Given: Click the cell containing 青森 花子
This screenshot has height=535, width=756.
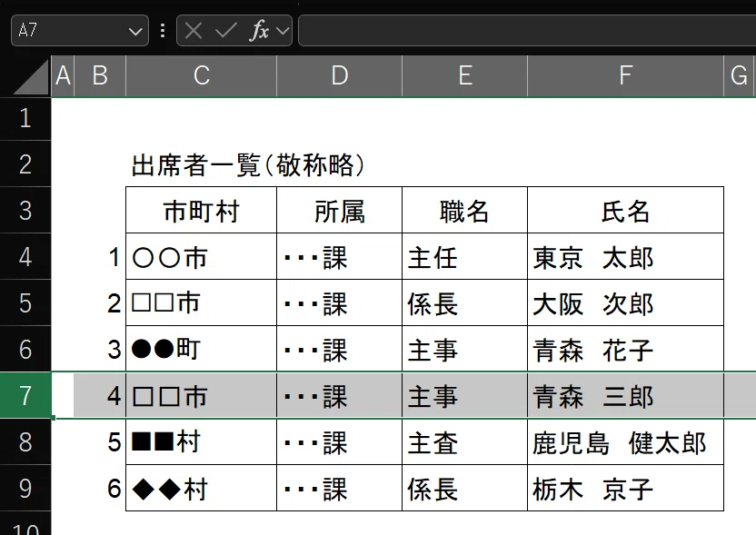Looking at the screenshot, I should click(x=625, y=349).
